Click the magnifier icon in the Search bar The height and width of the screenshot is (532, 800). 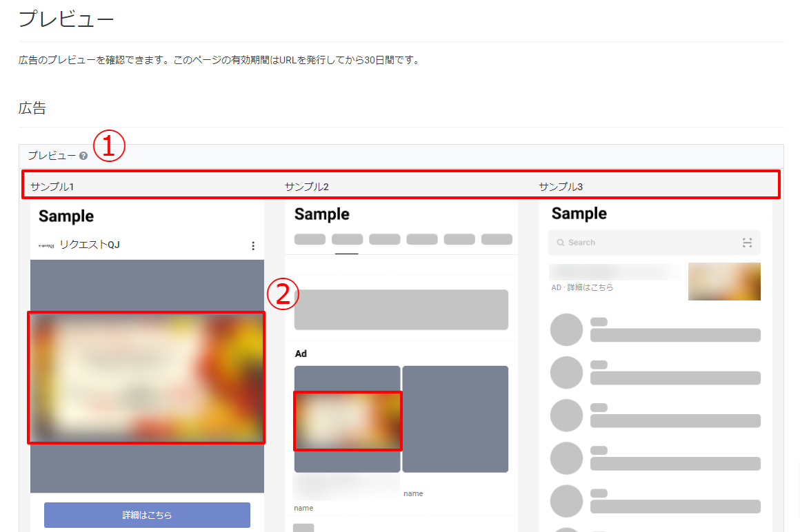pos(561,243)
